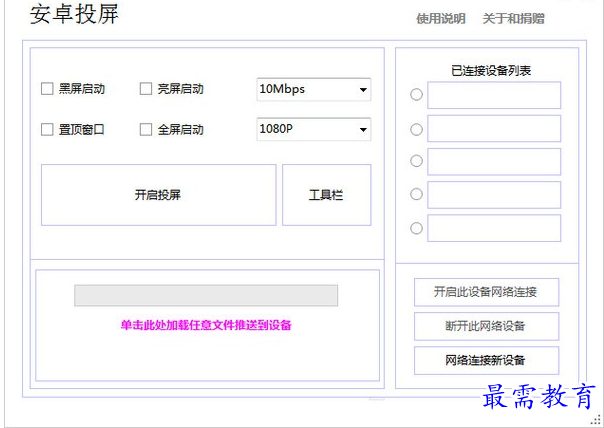Click the gray file transfer progress bar

coord(206,295)
